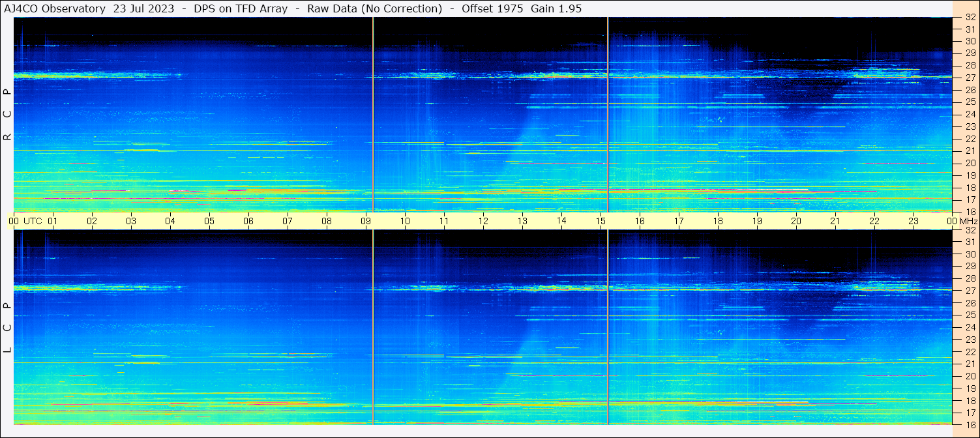Click the 20 frequency label of LCP panel
The image size is (980, 438).
coord(970,376)
